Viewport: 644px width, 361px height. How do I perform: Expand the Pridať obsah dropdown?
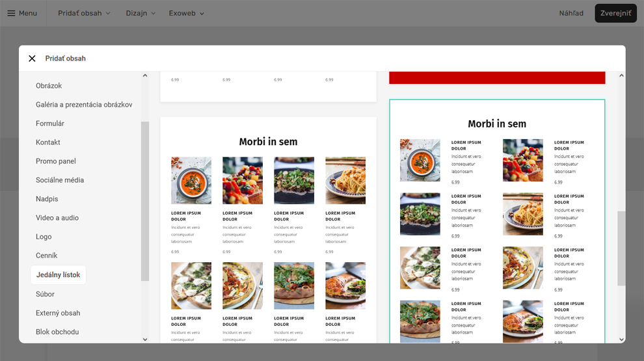84,13
